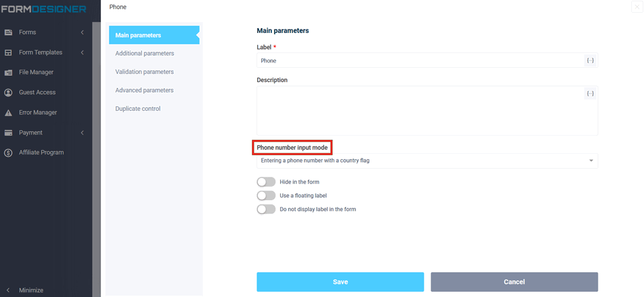Click the Cancel button
This screenshot has height=297, width=644.
[514, 282]
